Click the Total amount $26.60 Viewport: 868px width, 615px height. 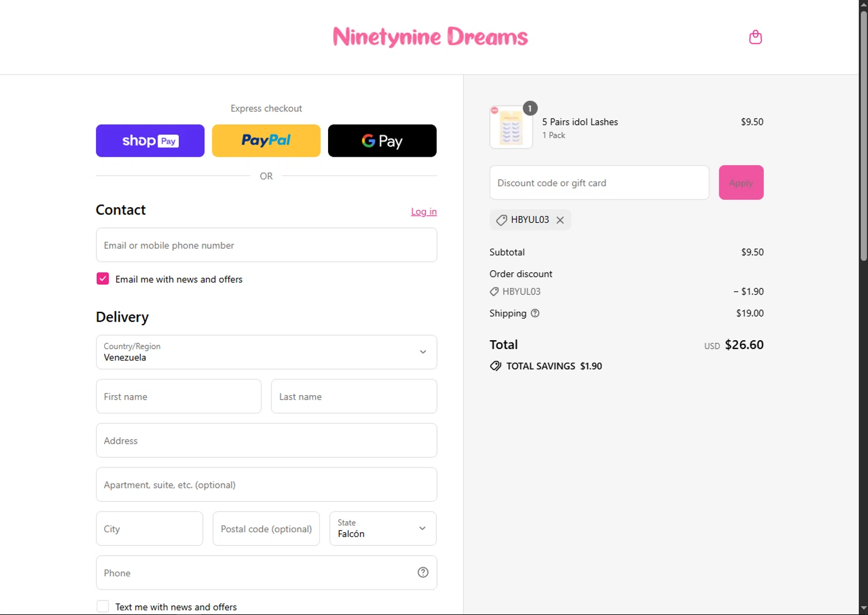[744, 345]
